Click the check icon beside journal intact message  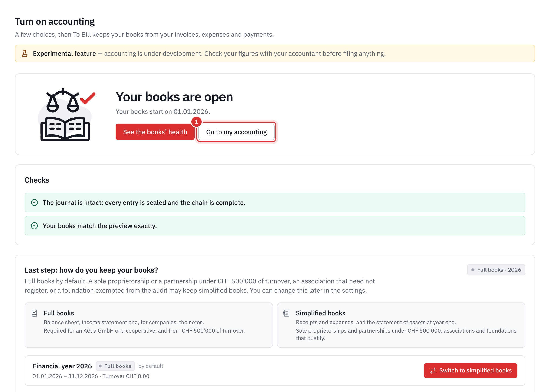(x=35, y=203)
